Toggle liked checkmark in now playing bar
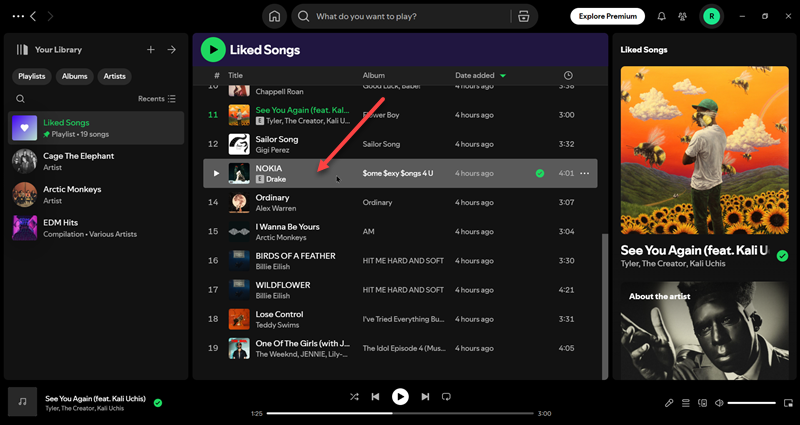Image resolution: width=800 pixels, height=425 pixels. (158, 403)
